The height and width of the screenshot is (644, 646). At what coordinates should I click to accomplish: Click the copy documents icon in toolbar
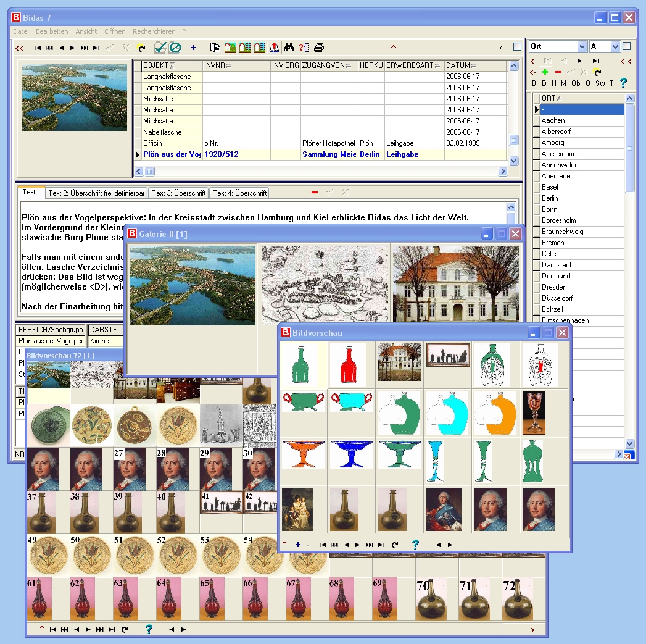215,48
